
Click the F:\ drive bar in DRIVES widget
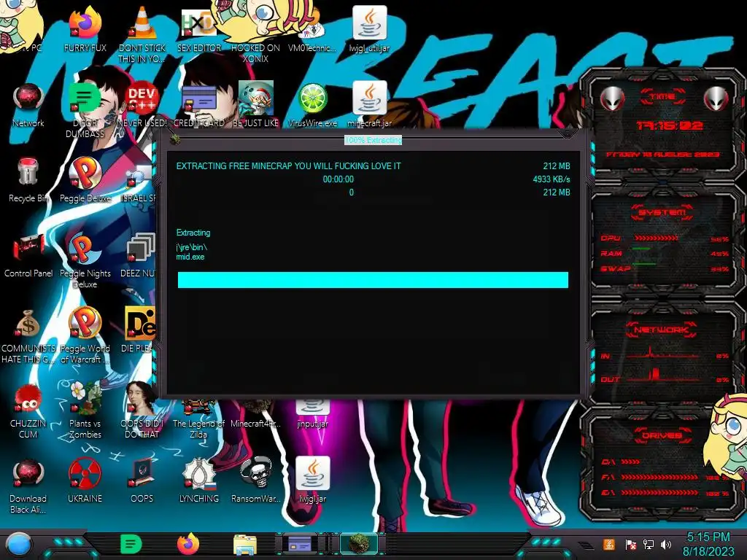659,477
